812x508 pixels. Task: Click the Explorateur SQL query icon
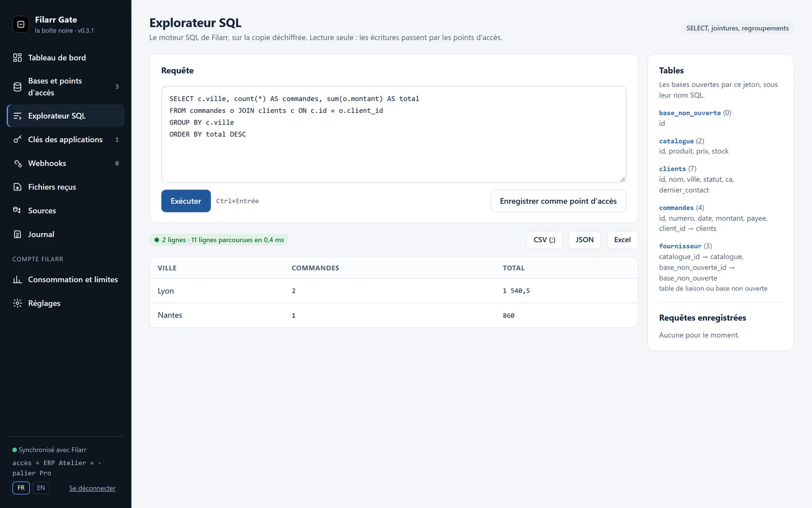click(17, 116)
